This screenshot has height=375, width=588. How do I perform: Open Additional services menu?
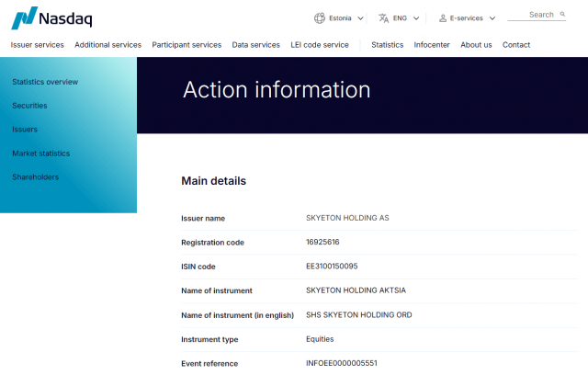click(x=107, y=45)
